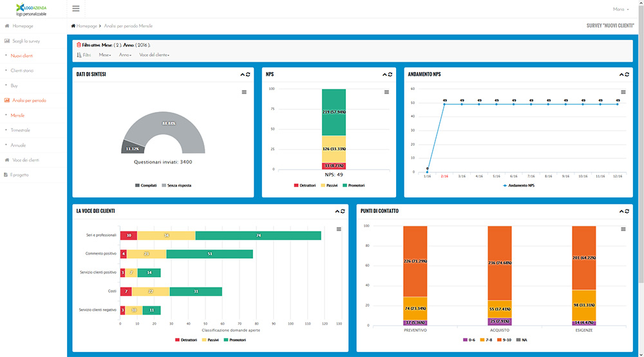Collapse the NPS panel with chevron

pyautogui.click(x=384, y=75)
